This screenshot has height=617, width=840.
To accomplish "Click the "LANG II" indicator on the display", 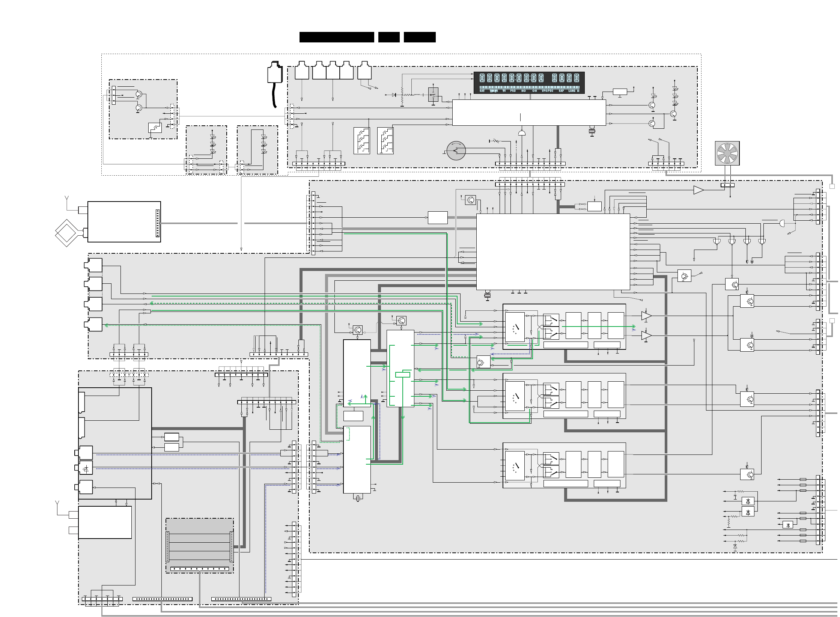I will (574, 91).
